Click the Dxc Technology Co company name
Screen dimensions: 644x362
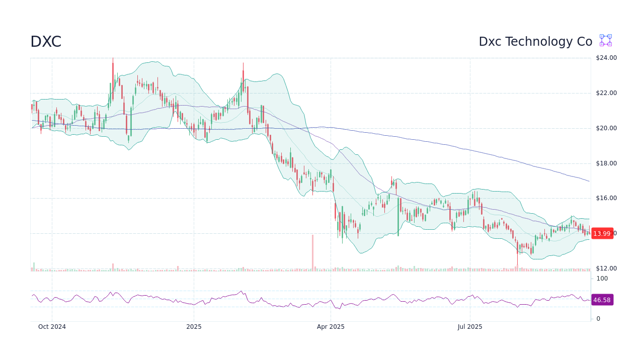click(x=535, y=42)
